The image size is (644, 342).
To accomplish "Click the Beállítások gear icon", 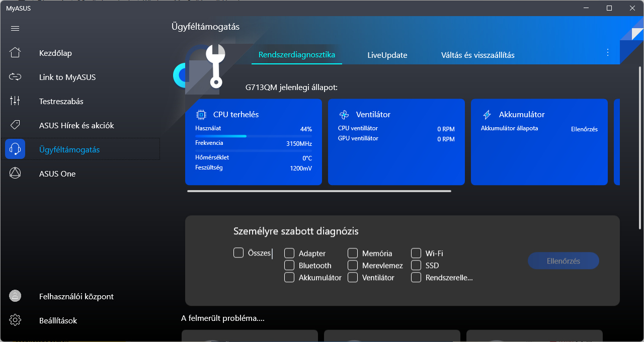I will 15,320.
